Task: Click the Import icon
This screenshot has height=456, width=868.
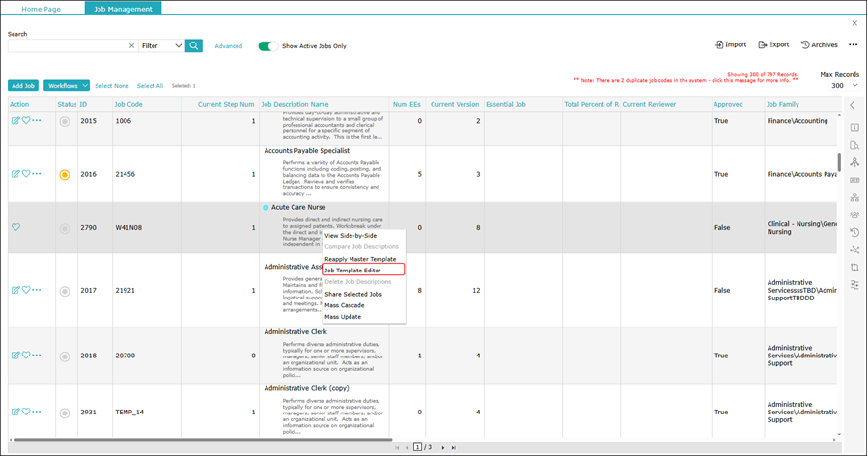Action: point(719,44)
